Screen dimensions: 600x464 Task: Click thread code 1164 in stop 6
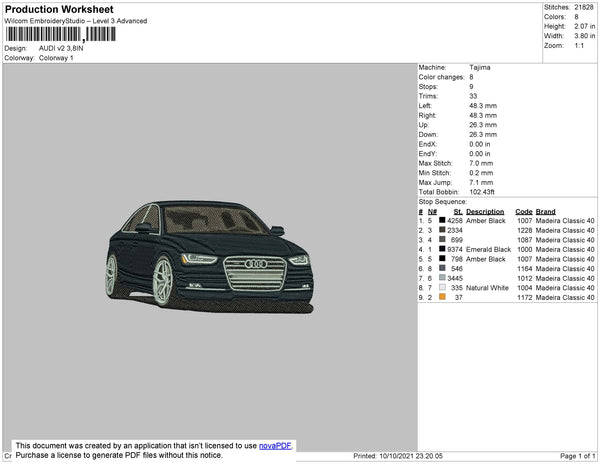524,269
